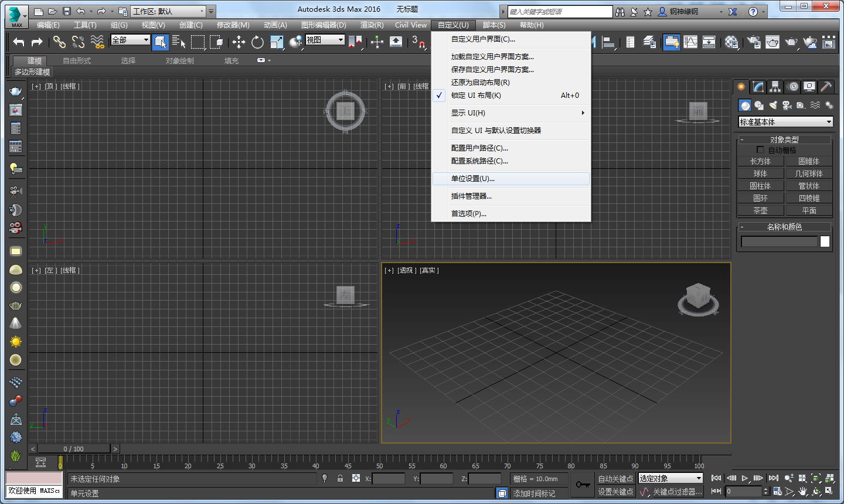
Task: Select the Select and Link tool
Action: (x=59, y=42)
